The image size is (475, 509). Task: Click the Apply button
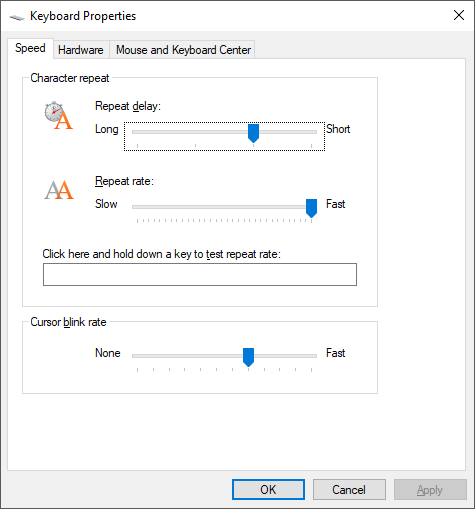[430, 489]
